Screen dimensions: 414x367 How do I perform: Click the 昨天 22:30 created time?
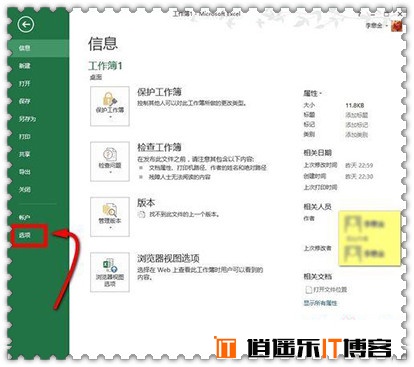pyautogui.click(x=359, y=176)
